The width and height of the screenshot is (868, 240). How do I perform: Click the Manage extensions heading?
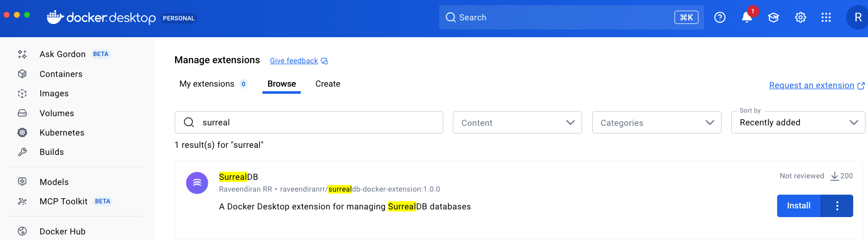(x=217, y=60)
